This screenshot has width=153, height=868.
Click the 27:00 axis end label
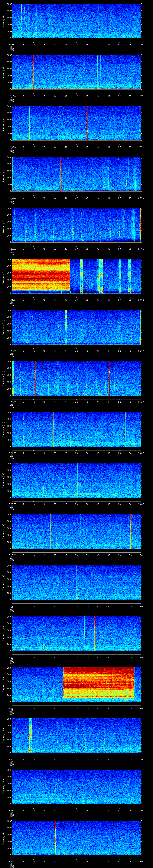[x=141, y=555]
